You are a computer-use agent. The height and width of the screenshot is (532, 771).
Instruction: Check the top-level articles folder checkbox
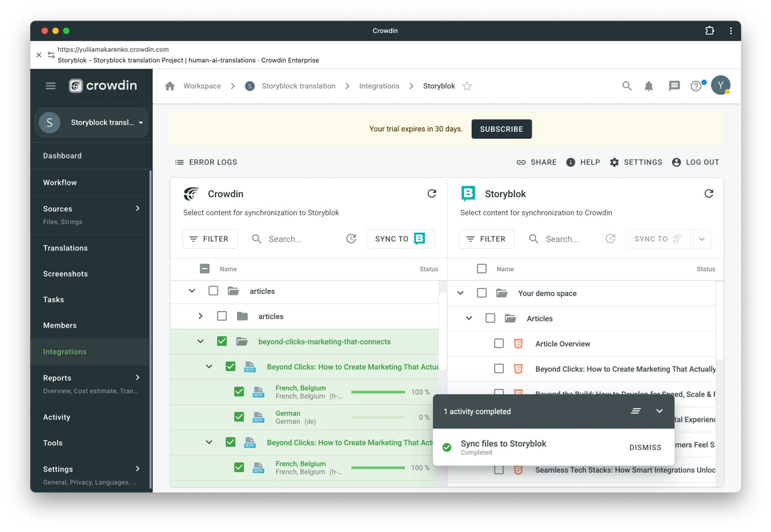point(213,291)
